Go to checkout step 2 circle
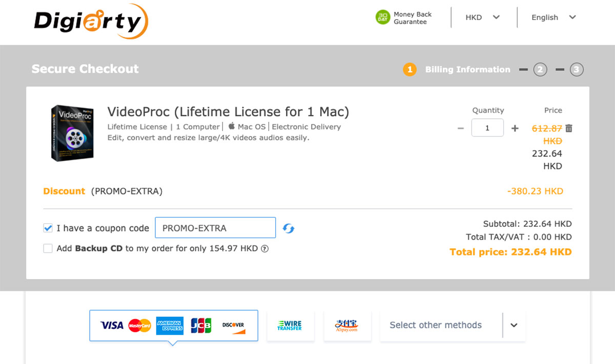This screenshot has width=615, height=364. pyautogui.click(x=540, y=70)
